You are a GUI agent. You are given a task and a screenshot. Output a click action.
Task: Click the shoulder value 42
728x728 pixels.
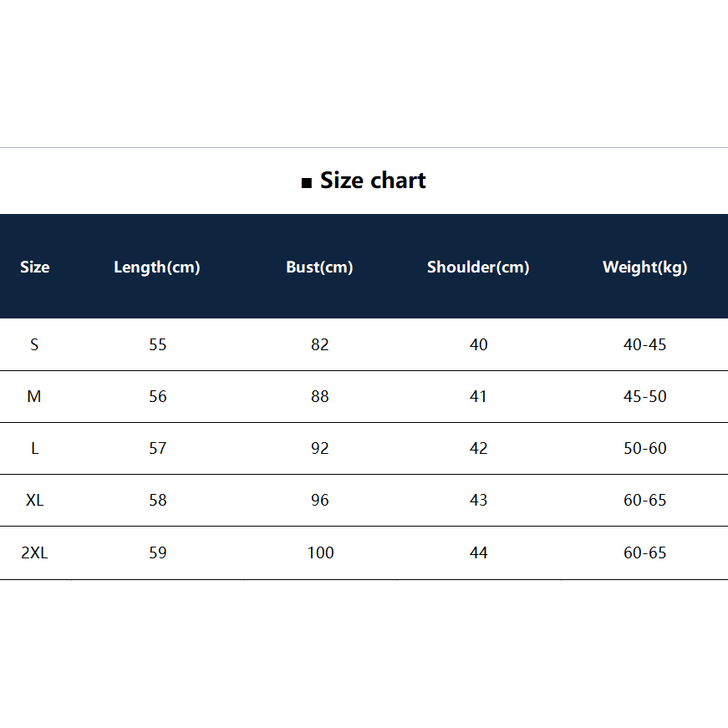pos(479,448)
